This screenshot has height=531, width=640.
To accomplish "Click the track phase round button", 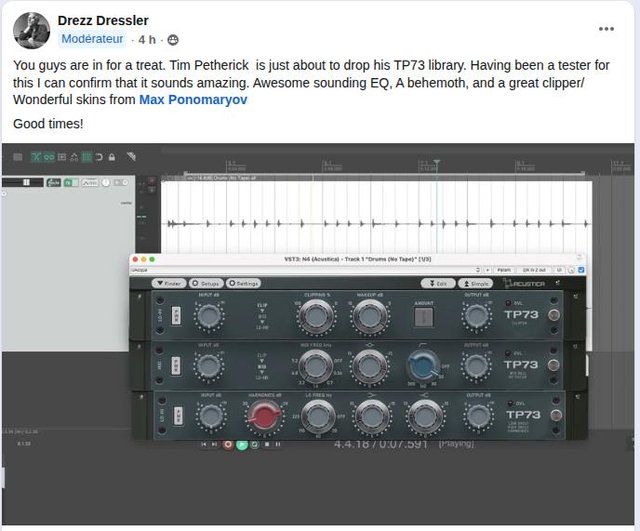I will click(106, 182).
